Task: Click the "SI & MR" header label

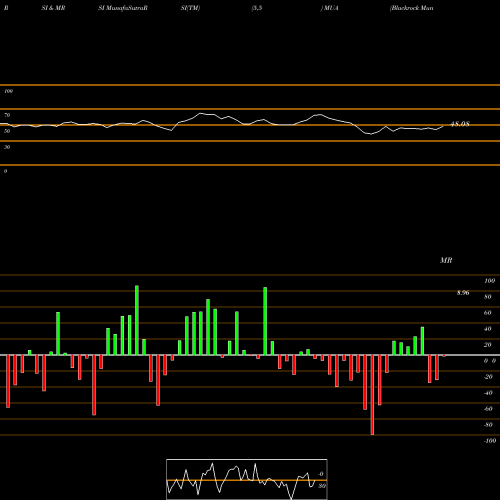Action: tap(53, 8)
